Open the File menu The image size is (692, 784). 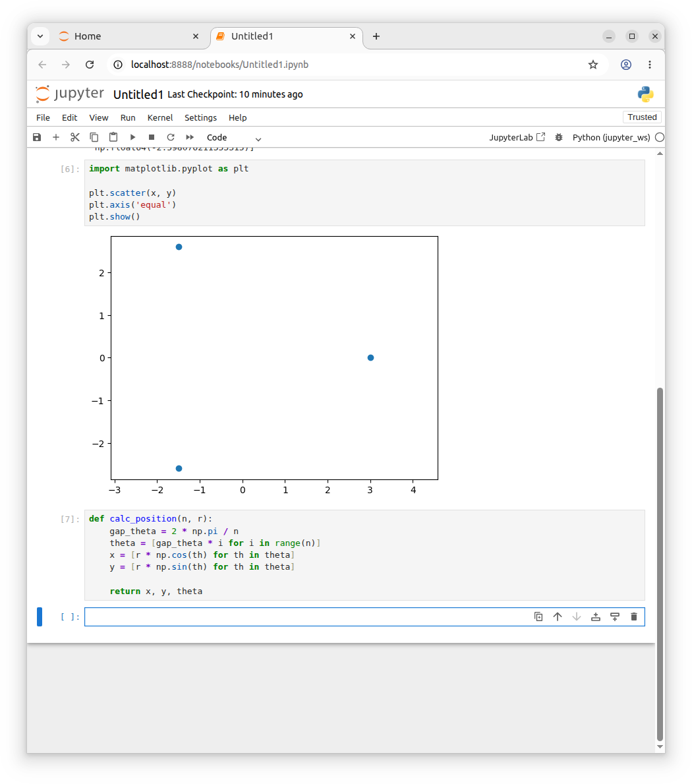point(43,117)
